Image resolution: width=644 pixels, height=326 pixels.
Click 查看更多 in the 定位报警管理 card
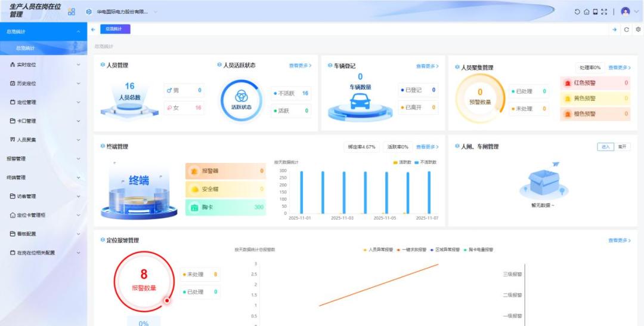[x=619, y=241]
